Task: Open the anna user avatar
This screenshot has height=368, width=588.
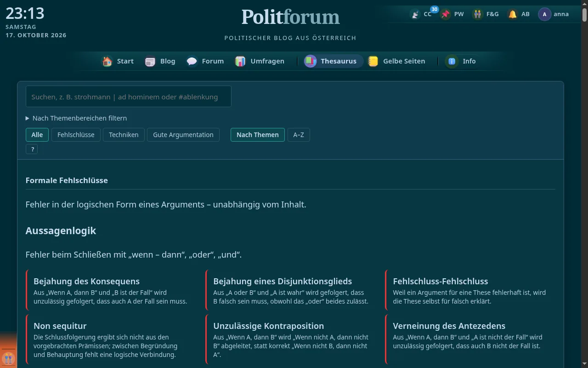Action: click(x=544, y=14)
